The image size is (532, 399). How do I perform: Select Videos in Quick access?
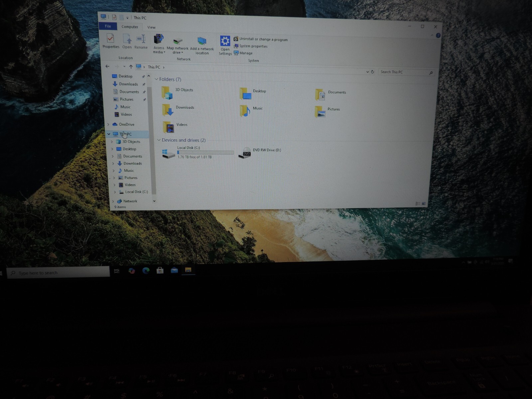[126, 114]
